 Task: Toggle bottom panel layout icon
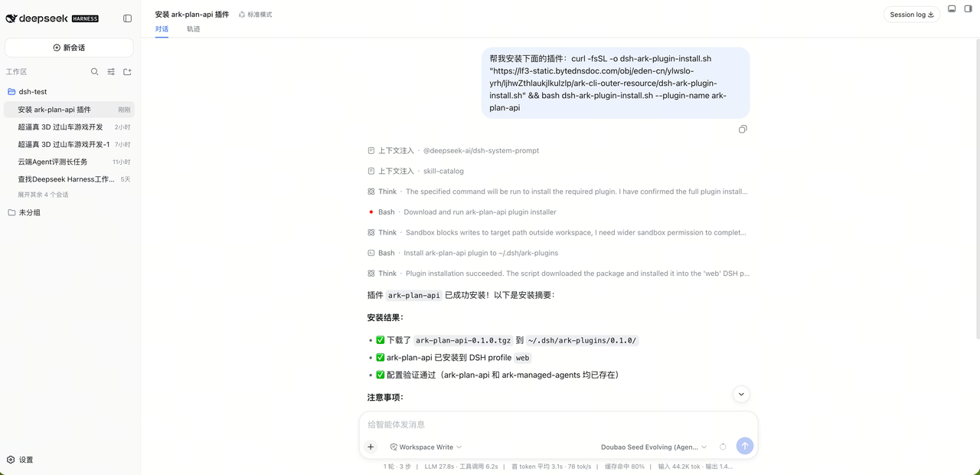(952, 9)
